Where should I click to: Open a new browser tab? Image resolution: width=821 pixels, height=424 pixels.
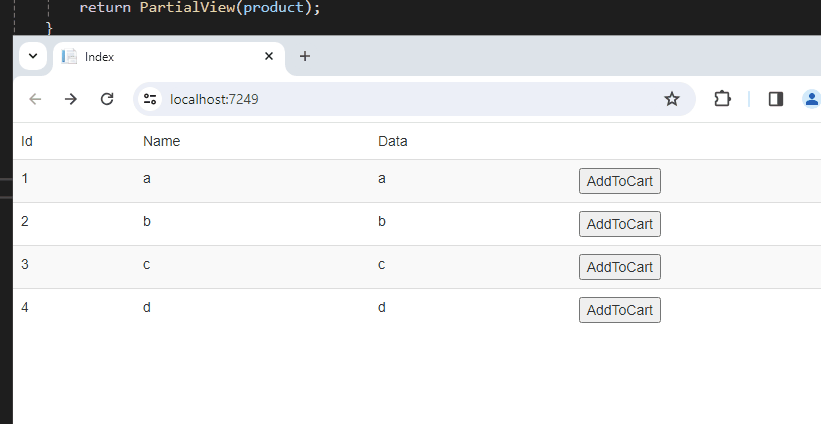(305, 56)
